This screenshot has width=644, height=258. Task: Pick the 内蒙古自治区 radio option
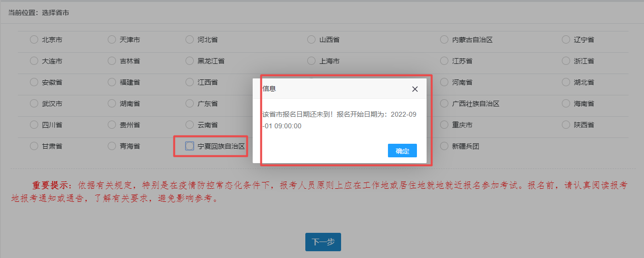pyautogui.click(x=444, y=40)
